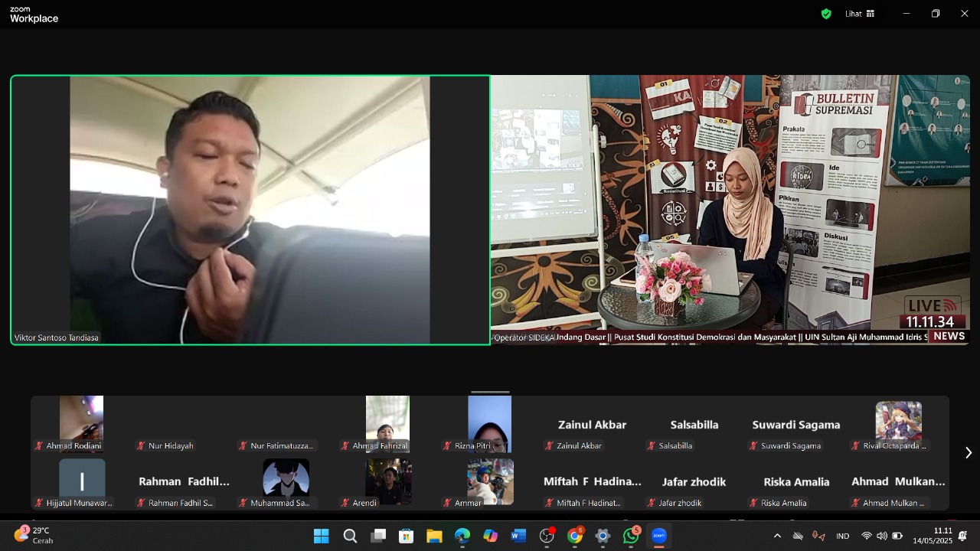Screen dimensions: 980x551
Task: Open WhatsApp from the taskbar
Action: click(x=631, y=536)
